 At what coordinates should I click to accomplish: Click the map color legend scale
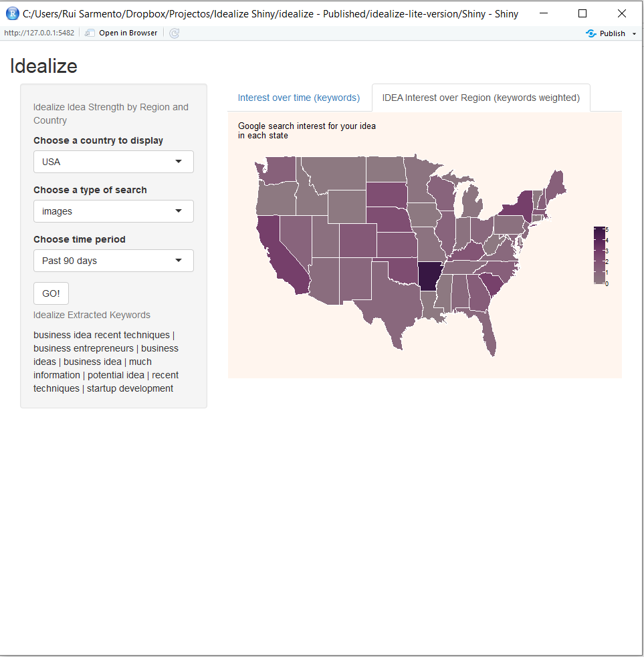point(599,256)
